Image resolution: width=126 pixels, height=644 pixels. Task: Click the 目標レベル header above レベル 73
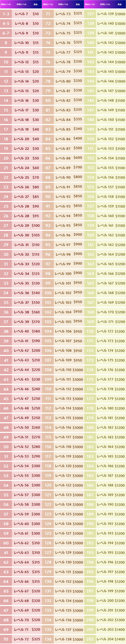[63, 4]
